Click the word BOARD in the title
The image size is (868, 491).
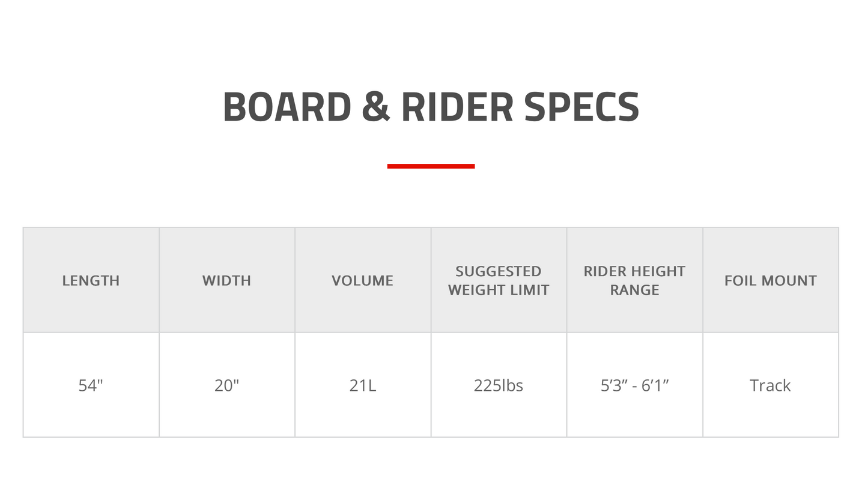click(x=287, y=107)
